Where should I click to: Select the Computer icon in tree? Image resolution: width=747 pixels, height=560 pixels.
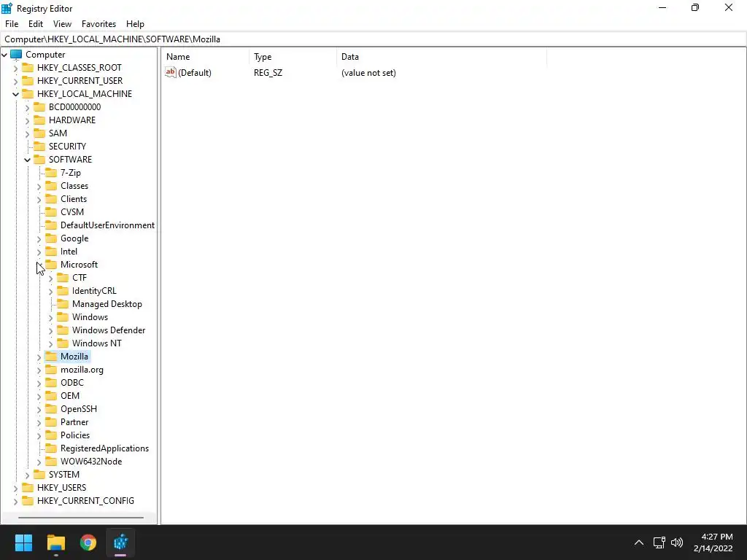coord(16,54)
